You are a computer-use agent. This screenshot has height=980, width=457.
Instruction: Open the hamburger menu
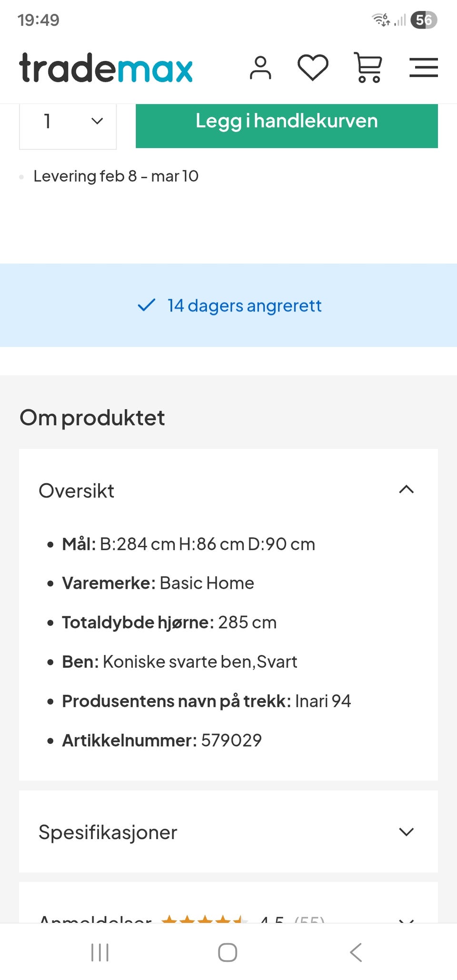(x=423, y=68)
